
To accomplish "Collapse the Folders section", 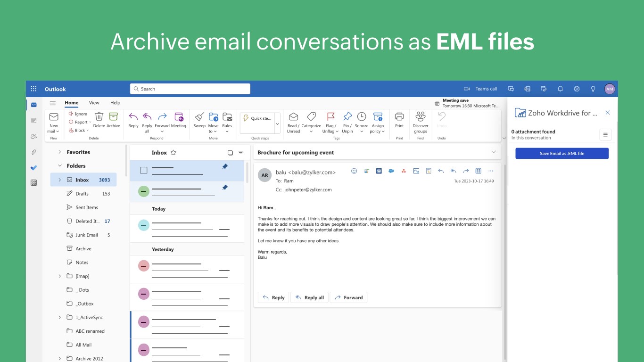I will (60, 166).
